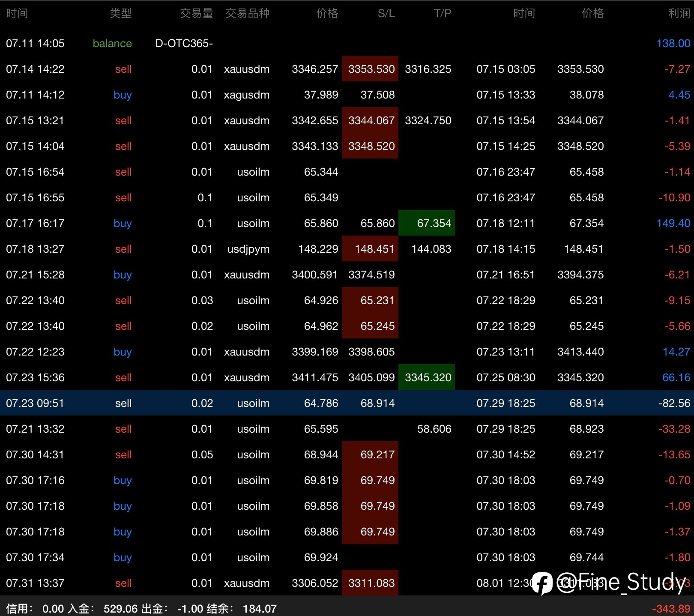The image size is (694, 616).
Task: Select the balance row with 138.00 profit
Action: [347, 43]
